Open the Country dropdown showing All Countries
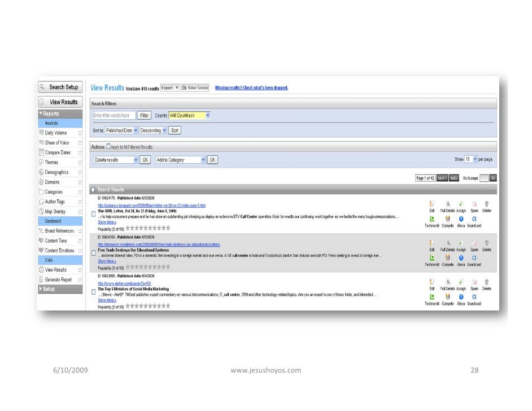Image resolution: width=532 pixels, height=411 pixels. [189, 115]
